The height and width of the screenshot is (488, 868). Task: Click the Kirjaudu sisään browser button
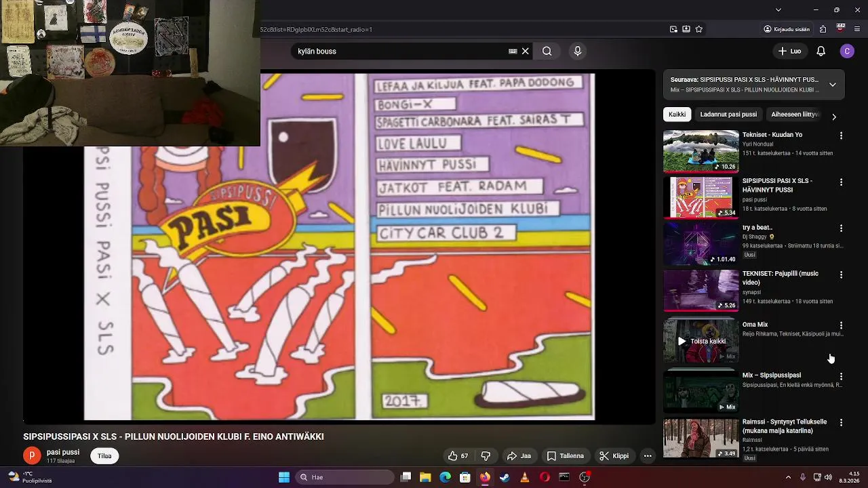coord(787,29)
